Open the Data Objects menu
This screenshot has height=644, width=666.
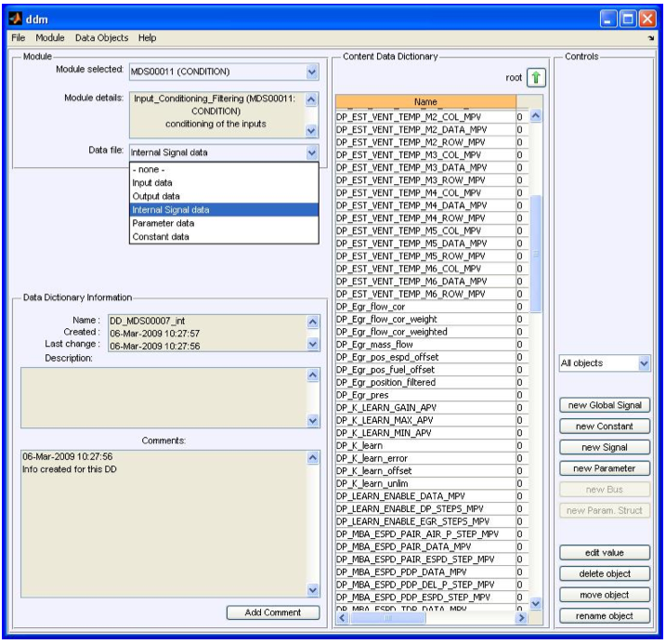coord(101,38)
